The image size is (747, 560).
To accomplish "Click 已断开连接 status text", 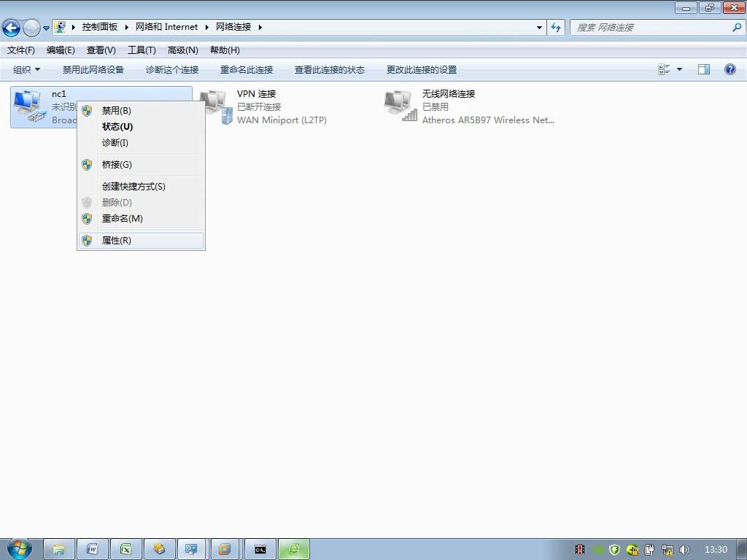I will point(259,106).
